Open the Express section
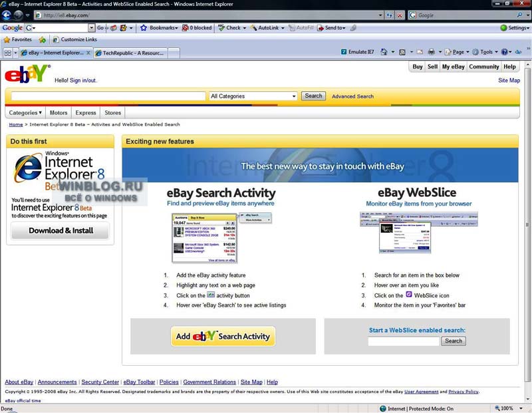This screenshot has height=413, width=532. (86, 112)
